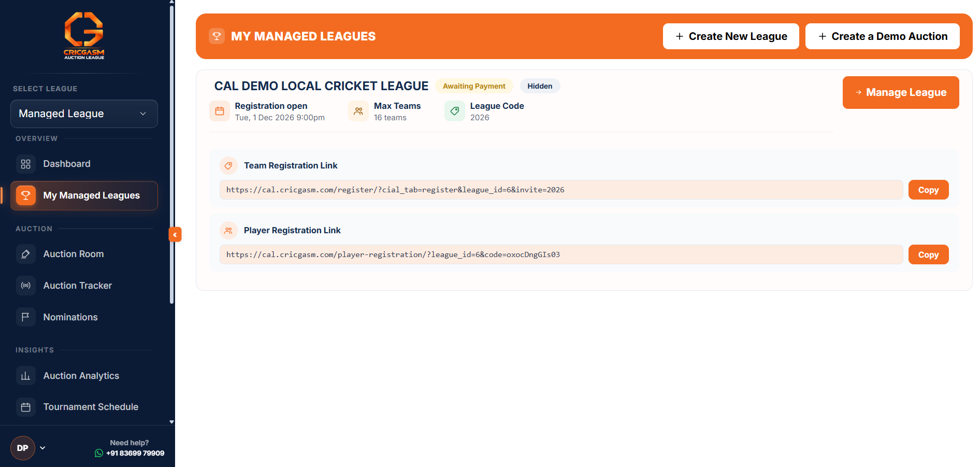The width and height of the screenshot is (980, 467).
Task: Expand the profile menu chevron
Action: (x=43, y=448)
